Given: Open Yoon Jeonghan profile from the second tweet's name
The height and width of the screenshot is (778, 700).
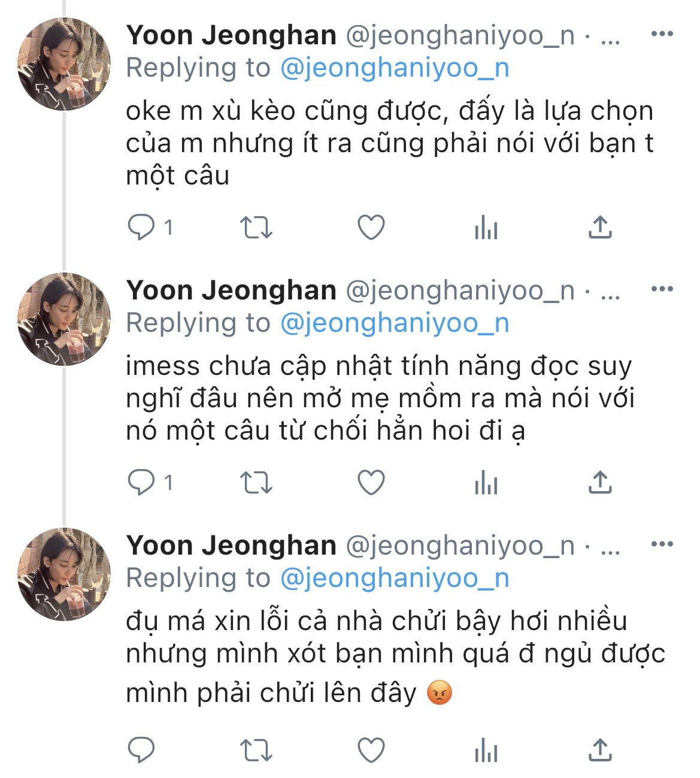Looking at the screenshot, I should (x=231, y=290).
